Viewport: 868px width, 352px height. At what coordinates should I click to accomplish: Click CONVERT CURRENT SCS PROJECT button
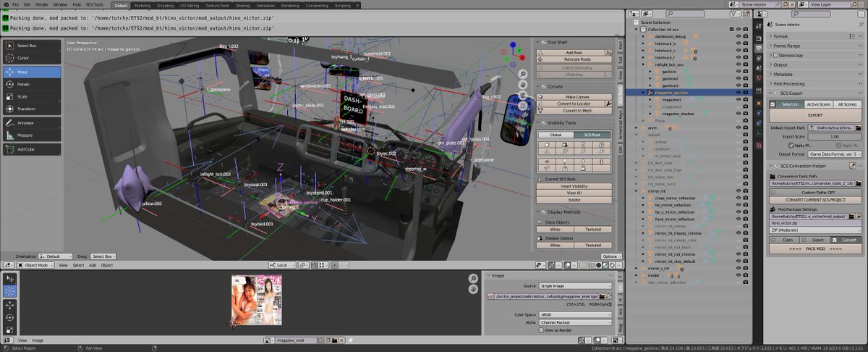coord(814,200)
